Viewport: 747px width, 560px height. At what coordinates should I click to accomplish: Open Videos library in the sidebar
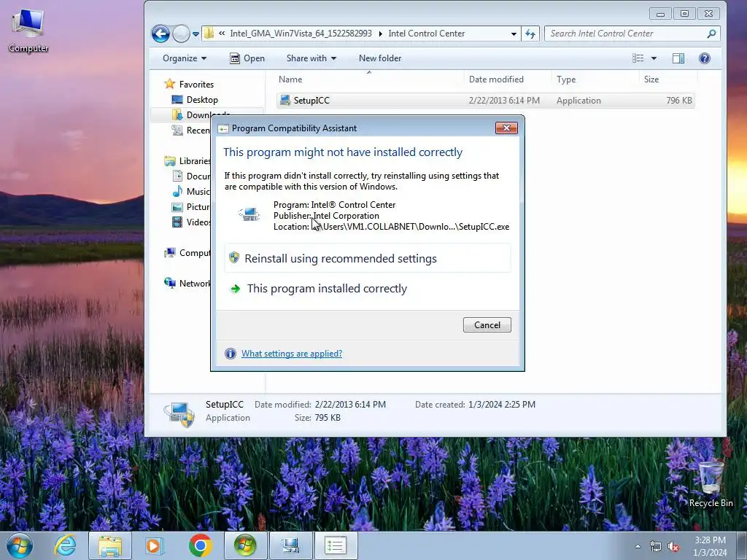190,222
